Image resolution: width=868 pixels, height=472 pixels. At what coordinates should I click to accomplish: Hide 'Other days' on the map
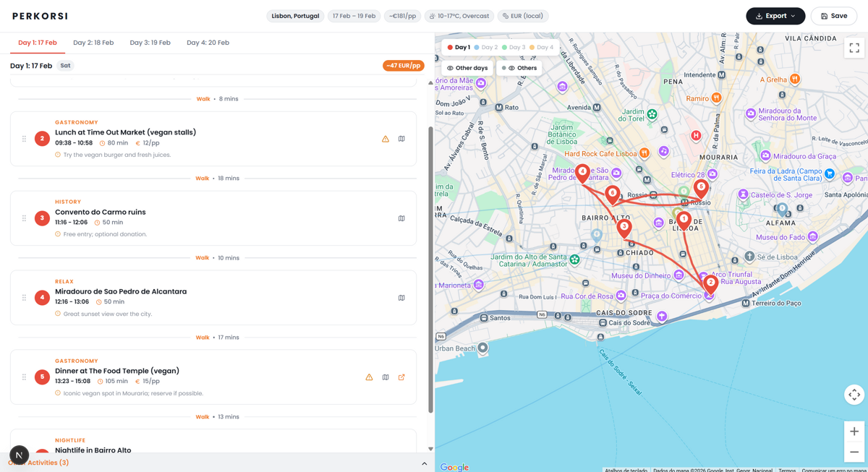tap(467, 67)
